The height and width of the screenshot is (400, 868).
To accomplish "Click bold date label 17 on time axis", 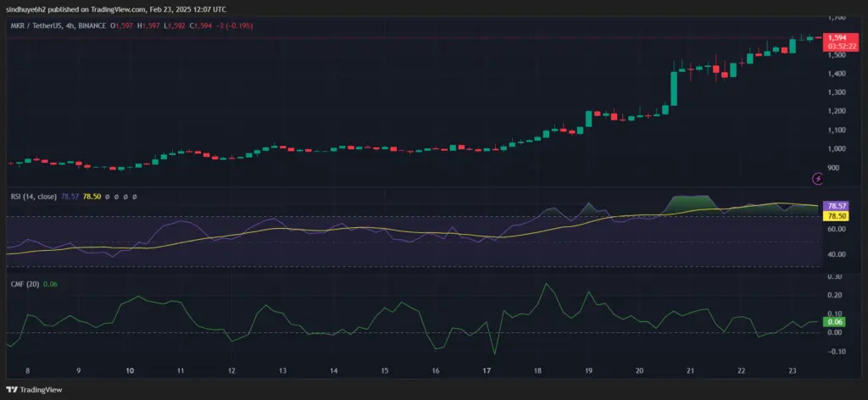I will click(x=487, y=371).
